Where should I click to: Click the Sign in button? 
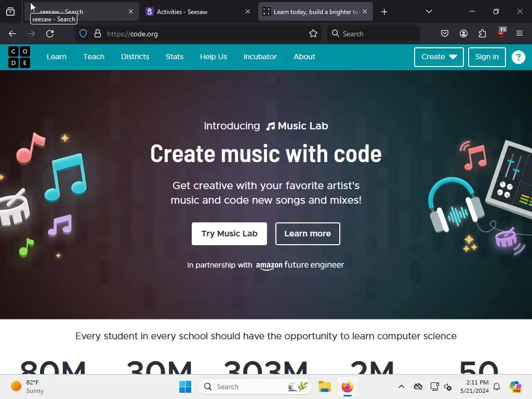point(487,57)
